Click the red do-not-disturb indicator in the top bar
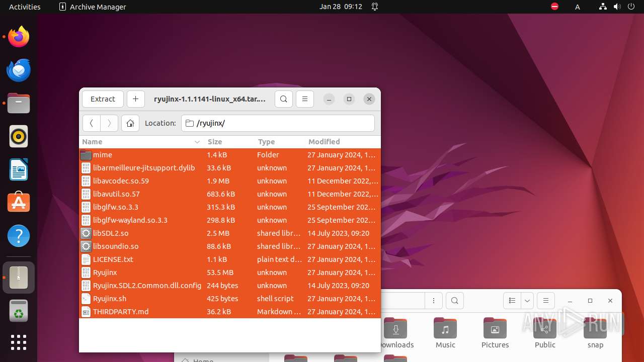This screenshot has width=644, height=362. tap(554, 7)
